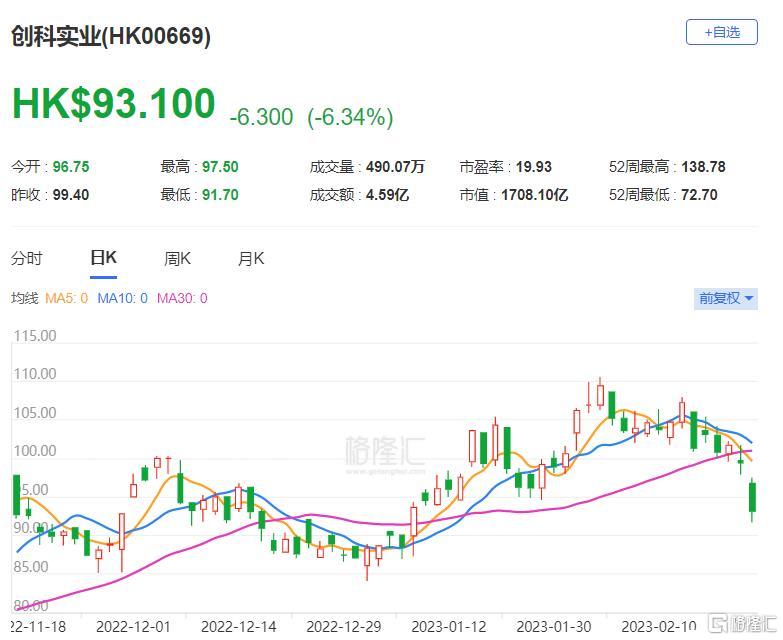Click the 105.00 y-axis price label

click(x=34, y=413)
